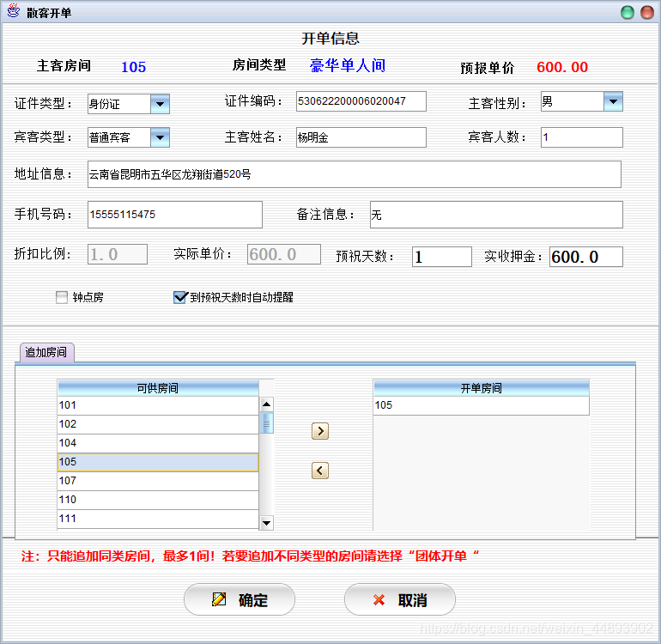Enable the 钟点房 checkbox
The height and width of the screenshot is (644, 661).
[x=62, y=297]
